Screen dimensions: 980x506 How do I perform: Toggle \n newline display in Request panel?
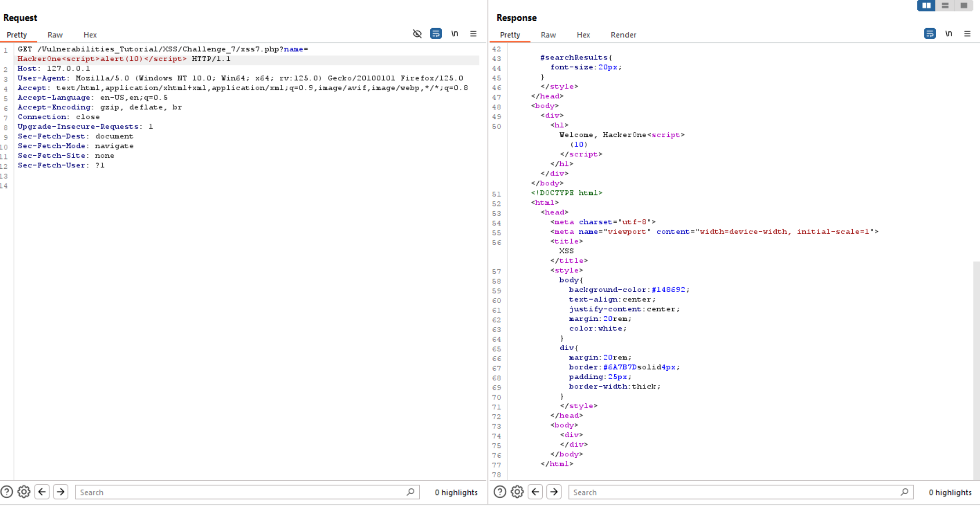[455, 34]
